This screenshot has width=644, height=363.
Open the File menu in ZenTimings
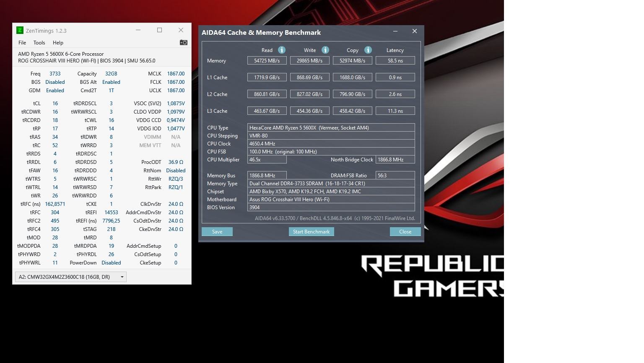[22, 43]
